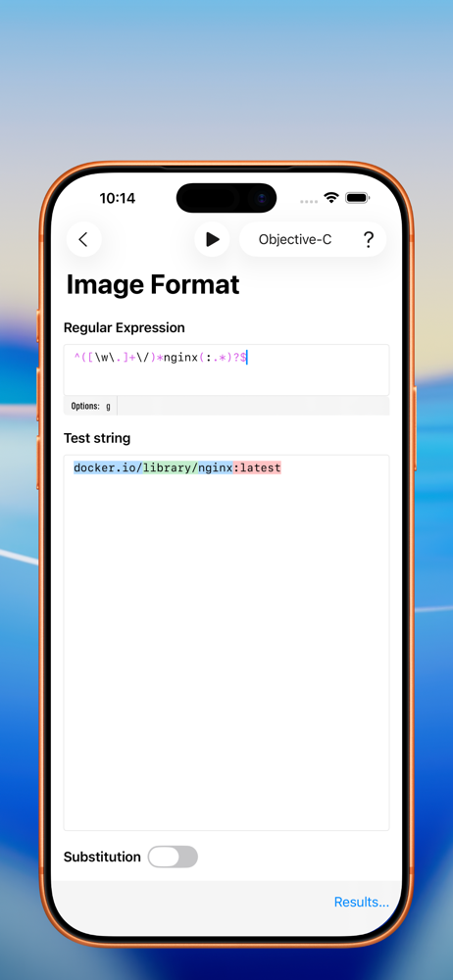Tap the green library/ highlighted group
The height and width of the screenshot is (980, 453).
click(171, 467)
